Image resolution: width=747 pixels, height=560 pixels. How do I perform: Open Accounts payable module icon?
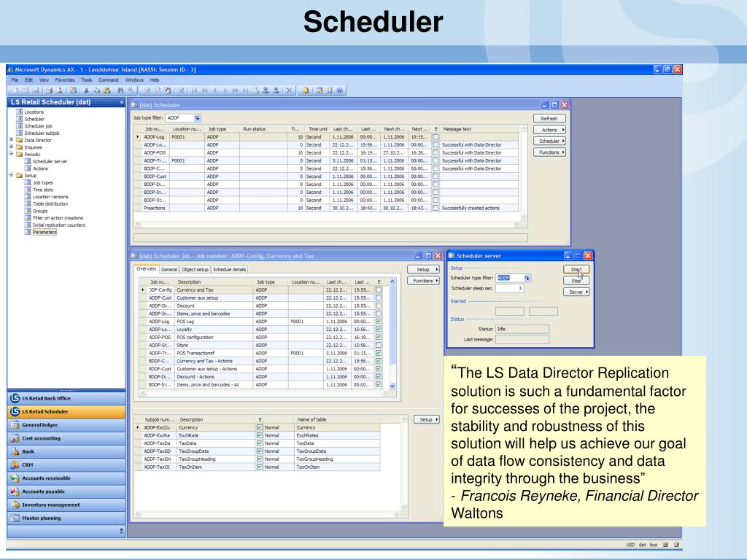(15, 491)
